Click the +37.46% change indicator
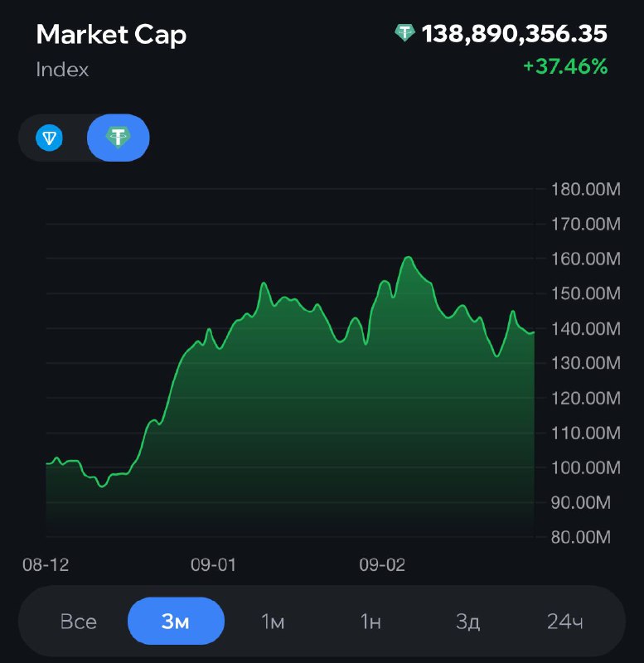Viewport: 644px width, 663px height. click(564, 67)
